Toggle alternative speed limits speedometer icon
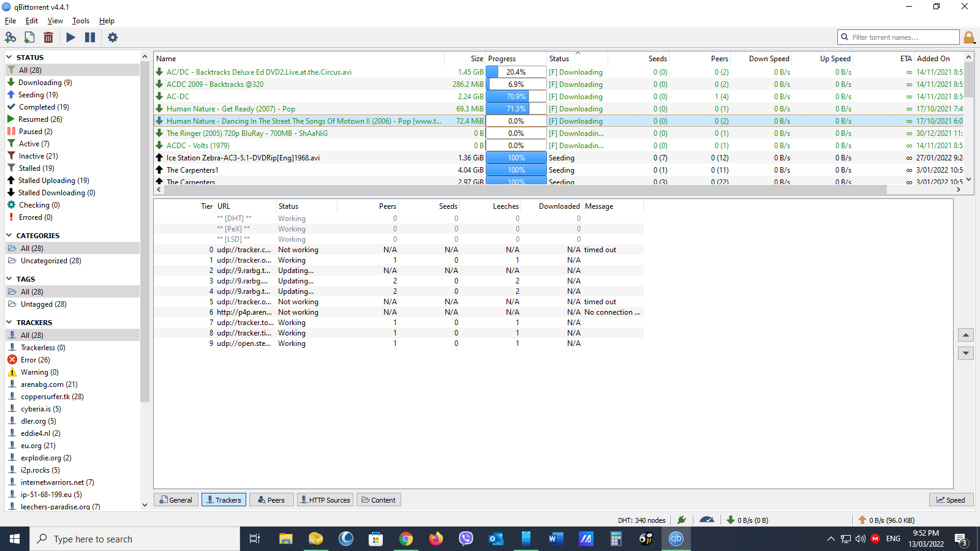The height and width of the screenshot is (551, 980). point(707,520)
